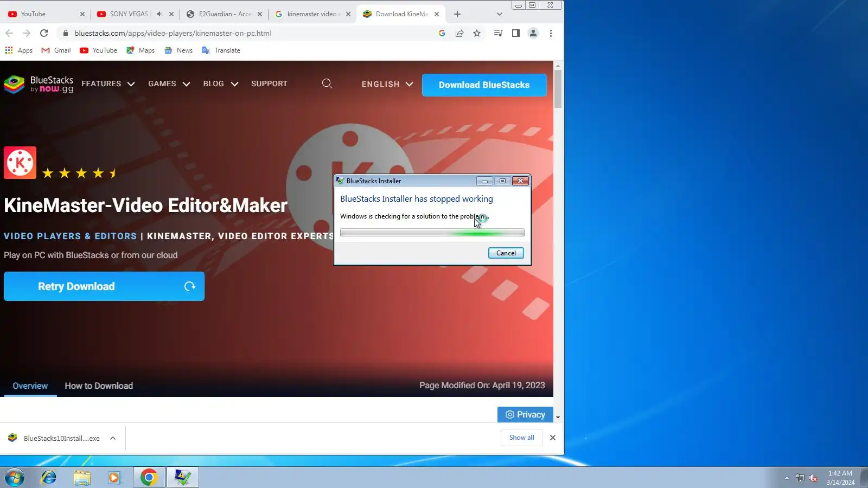Open the Privacy settings button

[525, 415]
